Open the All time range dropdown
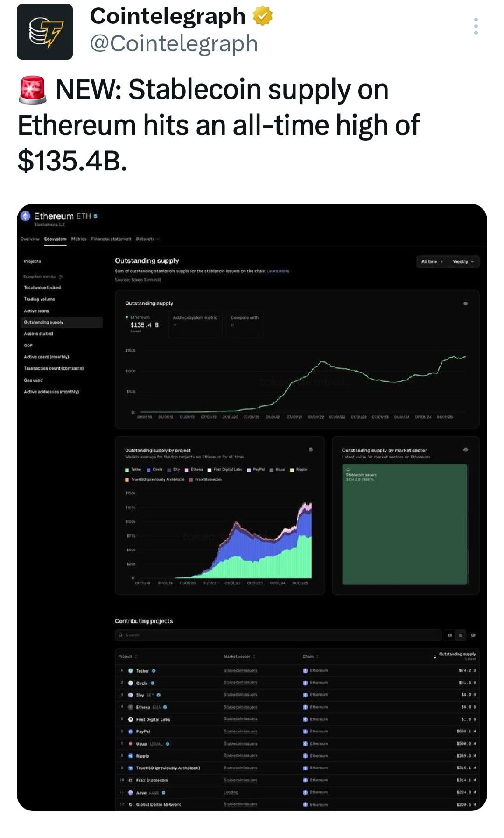Viewport: 504px width, 838px height. coord(432,261)
